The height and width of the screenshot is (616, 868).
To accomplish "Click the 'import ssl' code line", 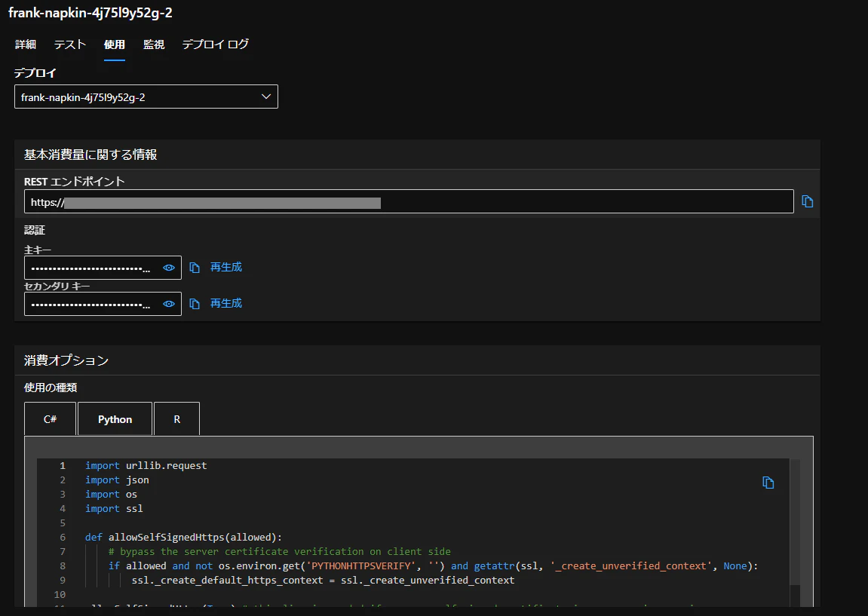I will [114, 509].
